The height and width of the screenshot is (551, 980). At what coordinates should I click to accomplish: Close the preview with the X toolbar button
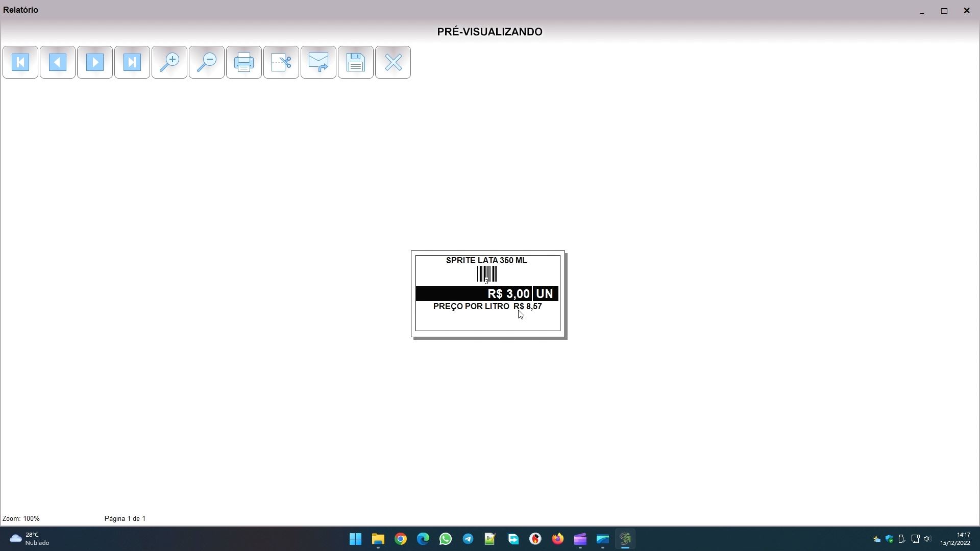coord(393,62)
